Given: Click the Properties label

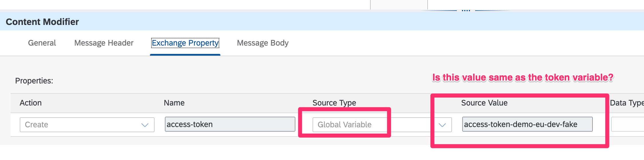Looking at the screenshot, I should (34, 81).
